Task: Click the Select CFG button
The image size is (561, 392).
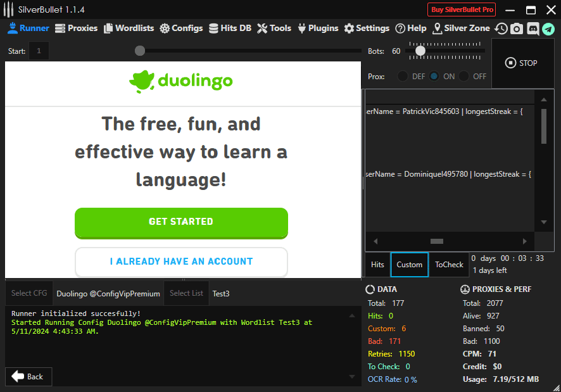Action: pos(29,293)
